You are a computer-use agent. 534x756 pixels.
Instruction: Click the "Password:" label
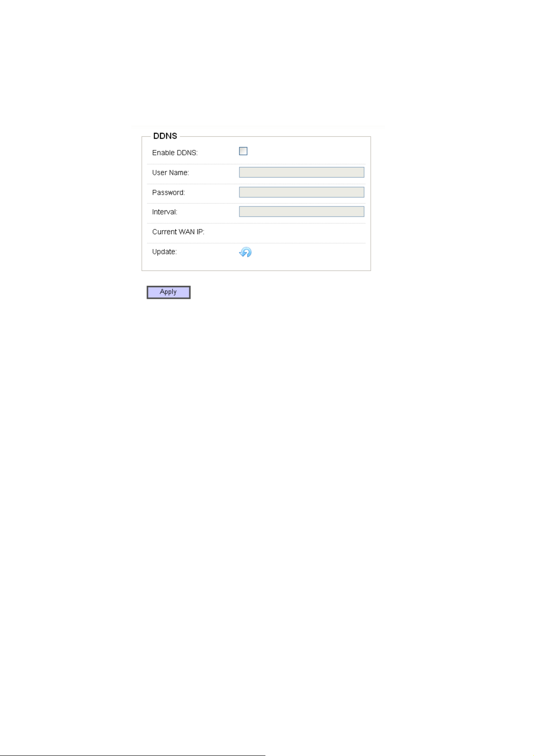pyautogui.click(x=169, y=192)
